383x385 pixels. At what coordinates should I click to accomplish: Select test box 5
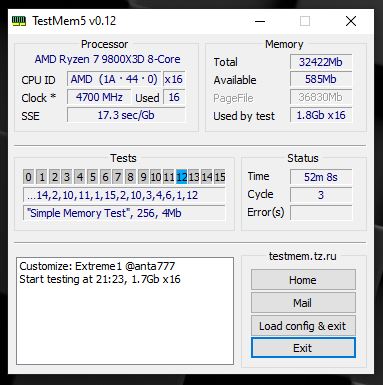(x=92, y=177)
